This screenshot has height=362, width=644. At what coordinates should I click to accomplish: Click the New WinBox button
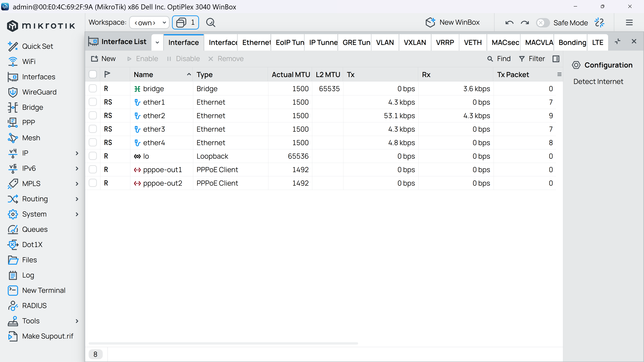point(452,22)
